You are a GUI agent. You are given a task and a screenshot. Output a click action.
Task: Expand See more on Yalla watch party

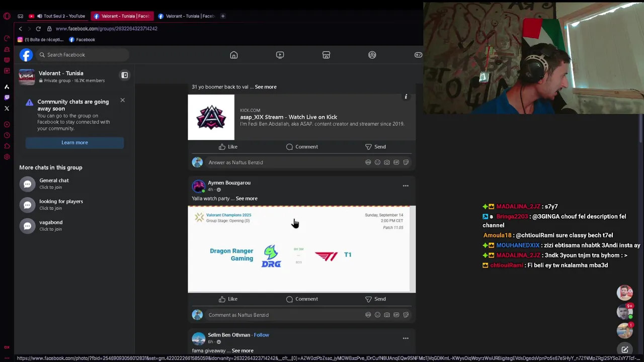(247, 199)
